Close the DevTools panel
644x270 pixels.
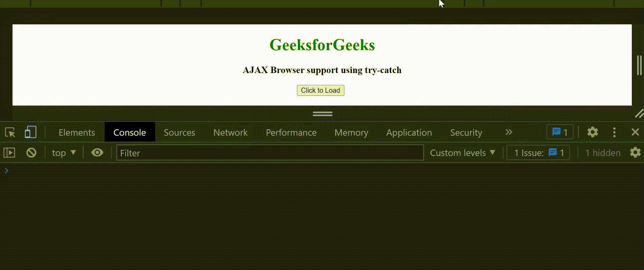click(635, 132)
